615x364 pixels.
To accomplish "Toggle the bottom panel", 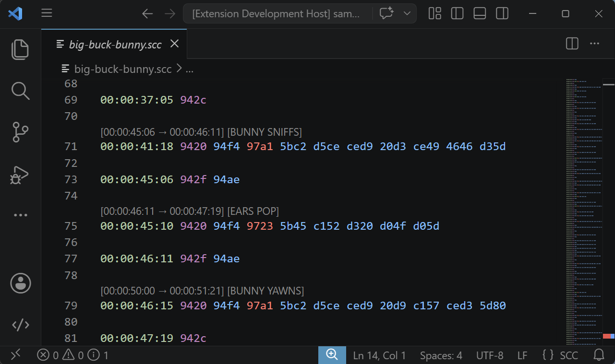I will (480, 13).
